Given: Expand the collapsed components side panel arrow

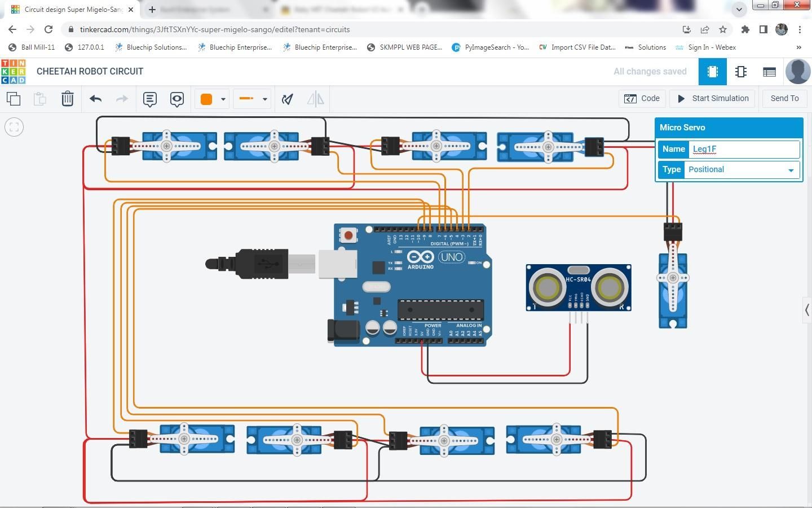Looking at the screenshot, I should pos(807,309).
